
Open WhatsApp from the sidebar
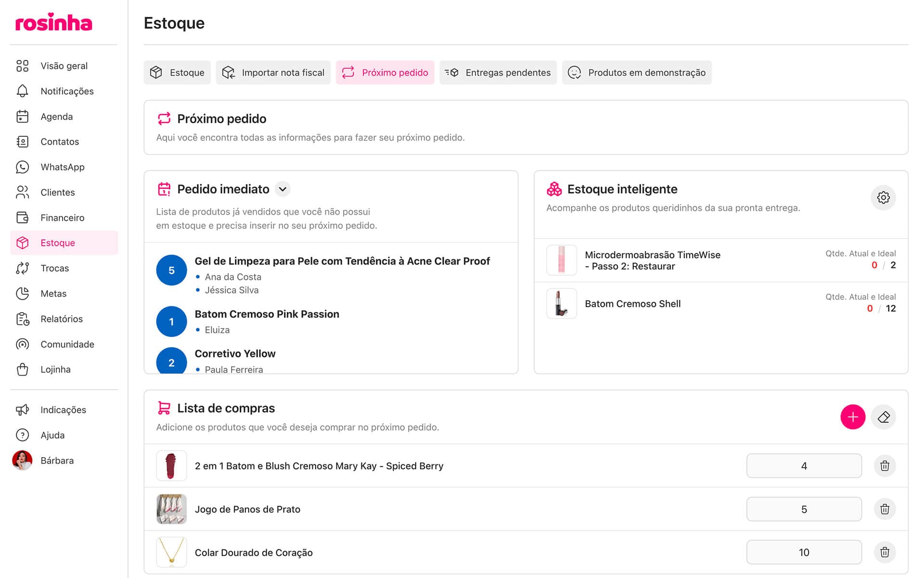pyautogui.click(x=62, y=167)
